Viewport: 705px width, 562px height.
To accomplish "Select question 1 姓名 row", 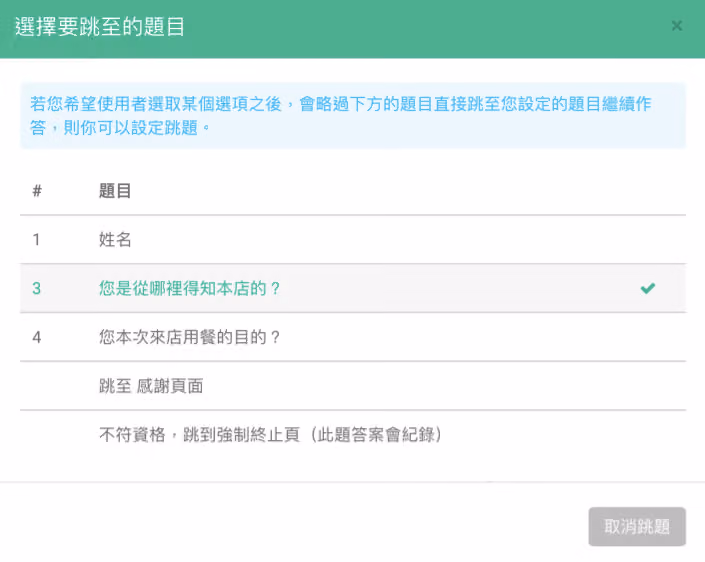I will pyautogui.click(x=353, y=240).
